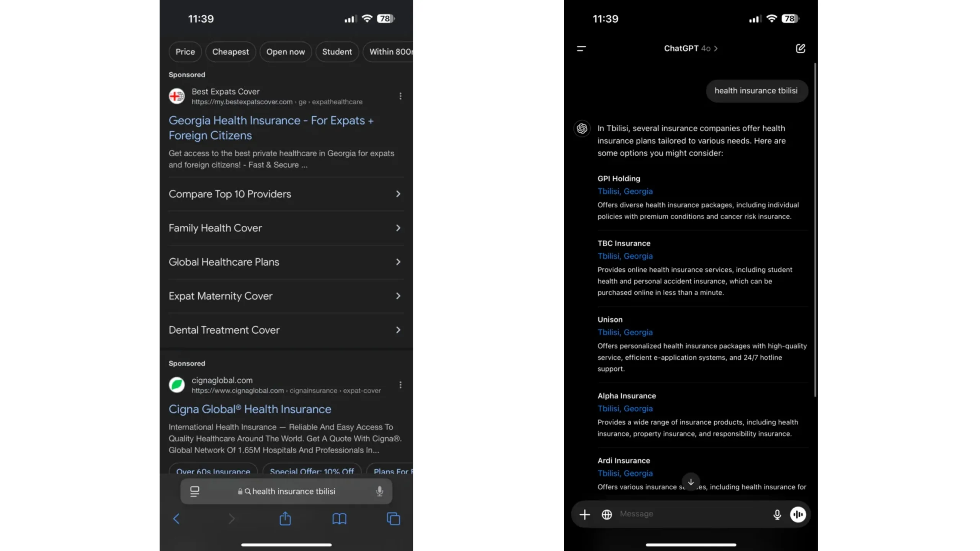Tap the Safari back arrow
Image resolution: width=980 pixels, height=551 pixels.
pos(176,519)
